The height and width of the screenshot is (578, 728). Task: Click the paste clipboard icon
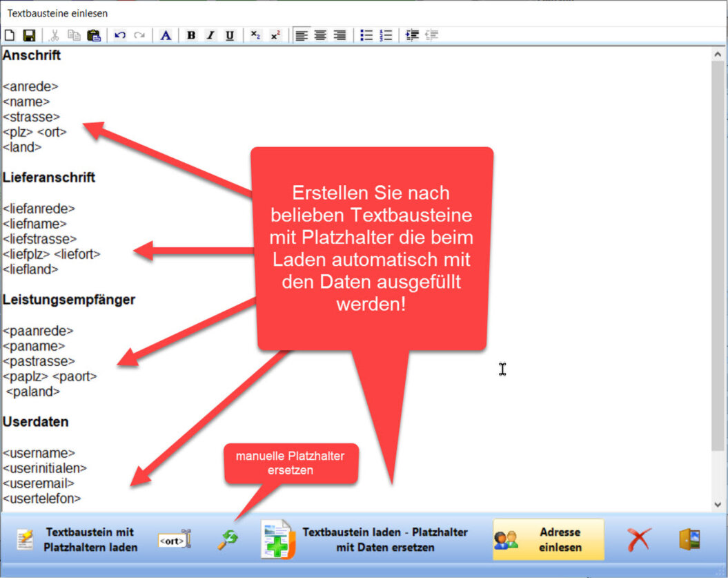point(94,35)
